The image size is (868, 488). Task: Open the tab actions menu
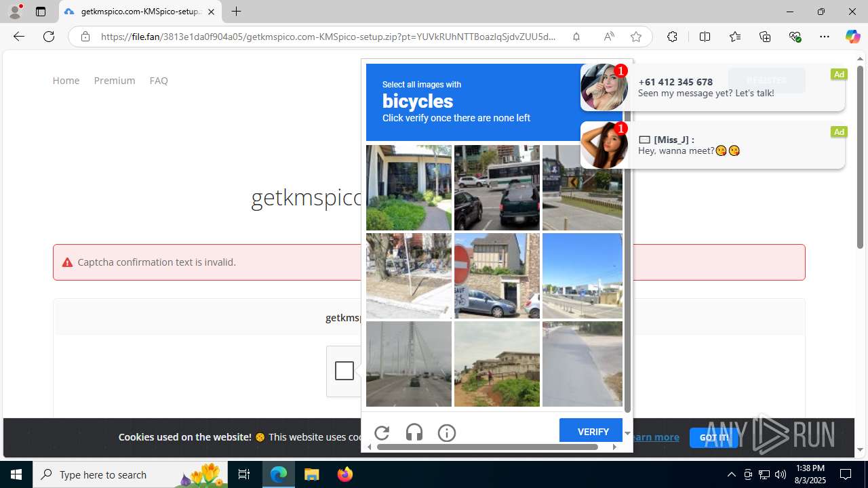click(41, 12)
